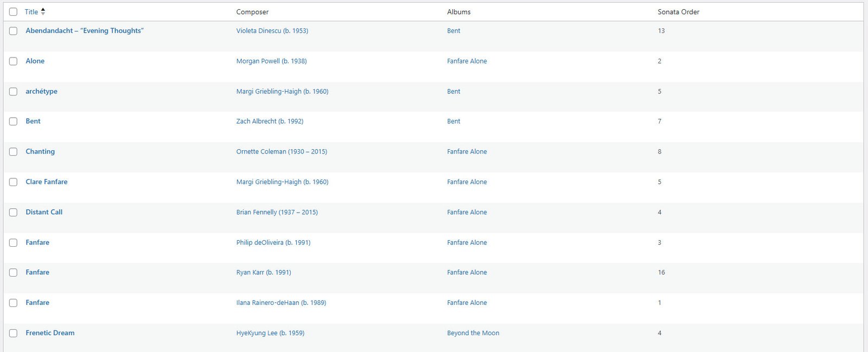Click sonata order 8 in Chanting row

(660, 152)
